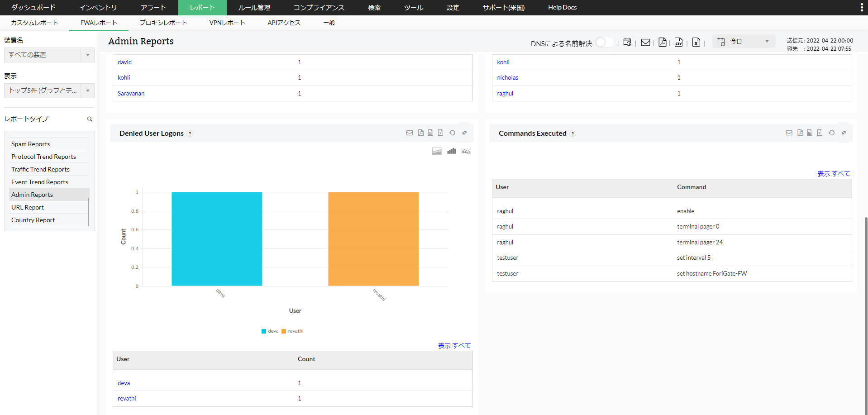Screen dimensions: 868x415
Task: Email the Commands Executed widget
Action: point(789,133)
